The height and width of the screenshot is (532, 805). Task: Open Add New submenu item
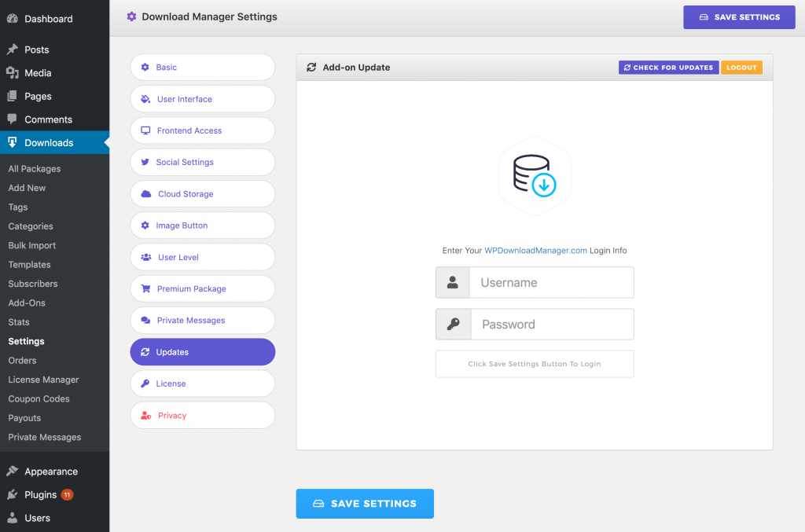(27, 188)
